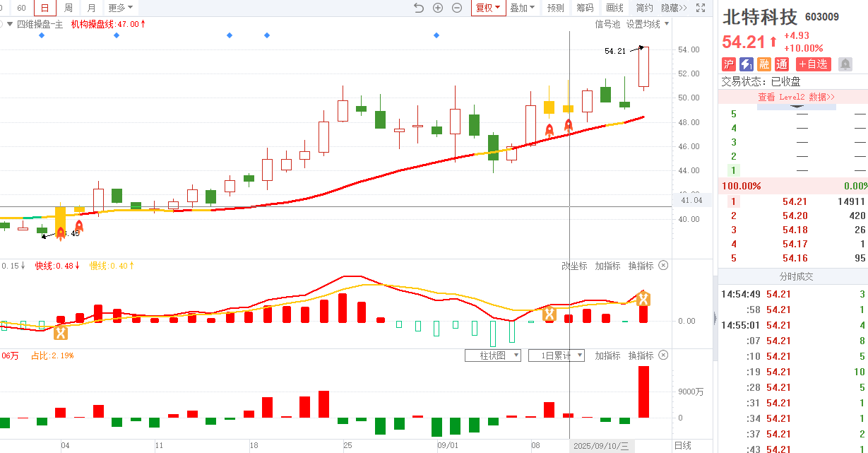Click the second blue diamond event marker
Viewport: 868px width, 453px height.
pyautogui.click(x=117, y=35)
